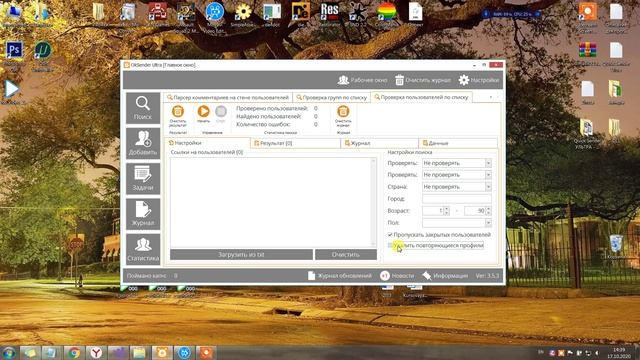Viewport: 640px width, 360px height.
Task: Click Очистить журнал in the header bar
Action: 423,80
